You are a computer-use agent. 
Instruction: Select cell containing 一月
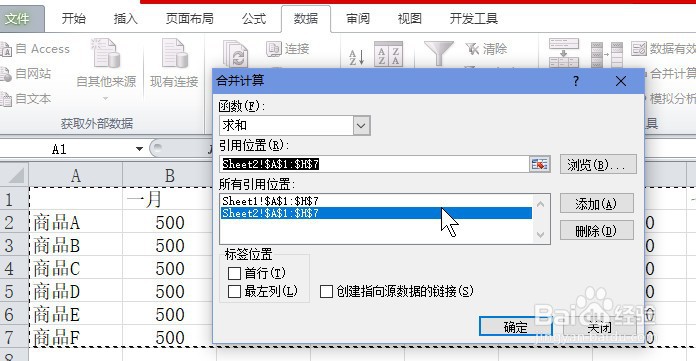pyautogui.click(x=168, y=199)
